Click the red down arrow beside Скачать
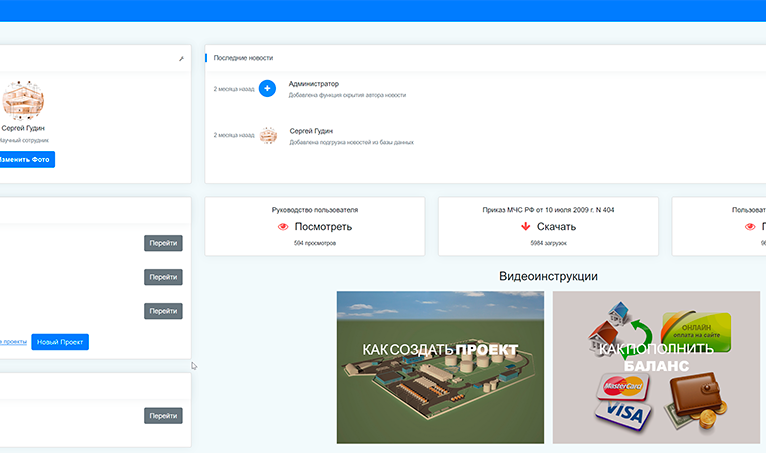 coord(526,226)
